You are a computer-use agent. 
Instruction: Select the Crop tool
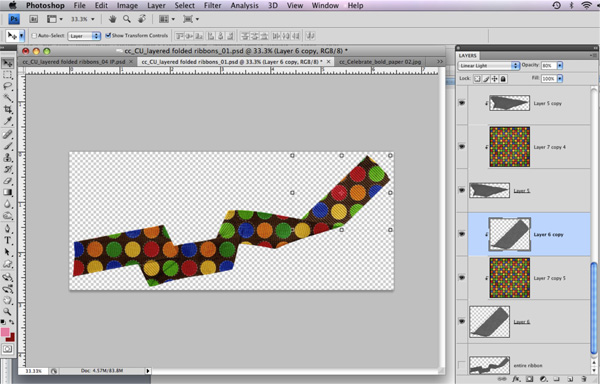[8, 109]
